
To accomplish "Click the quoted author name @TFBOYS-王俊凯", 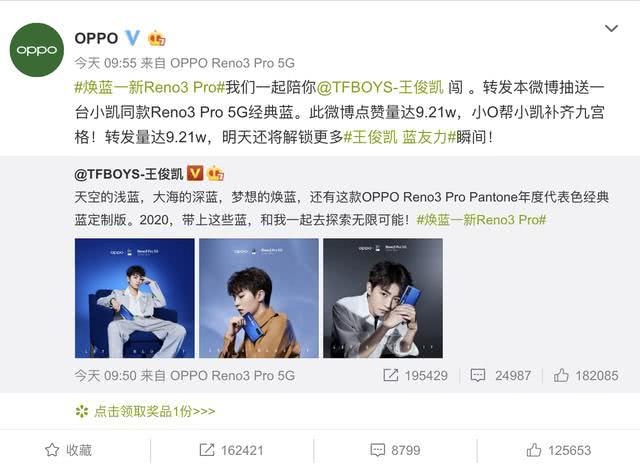I will (129, 174).
